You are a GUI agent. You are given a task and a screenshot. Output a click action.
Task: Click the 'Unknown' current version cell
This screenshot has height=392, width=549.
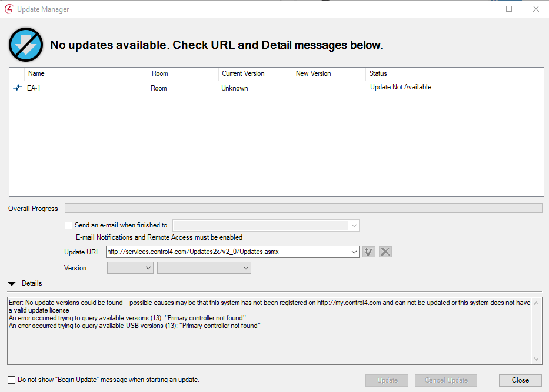235,88
